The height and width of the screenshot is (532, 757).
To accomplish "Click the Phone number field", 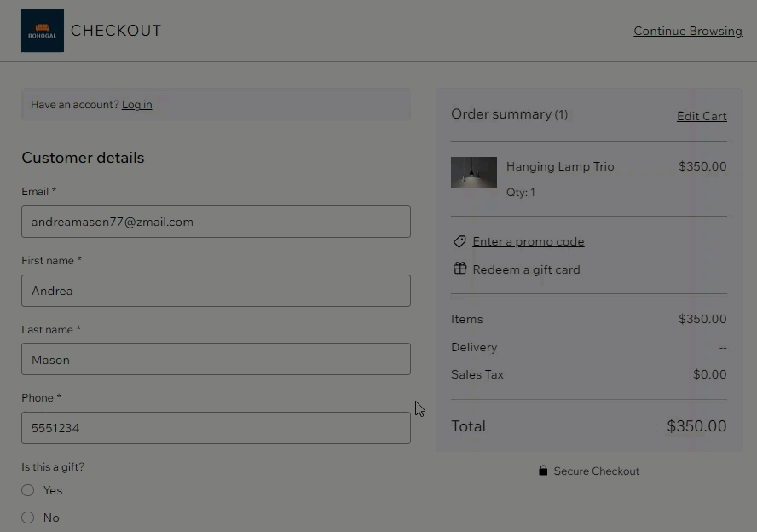I will click(216, 428).
